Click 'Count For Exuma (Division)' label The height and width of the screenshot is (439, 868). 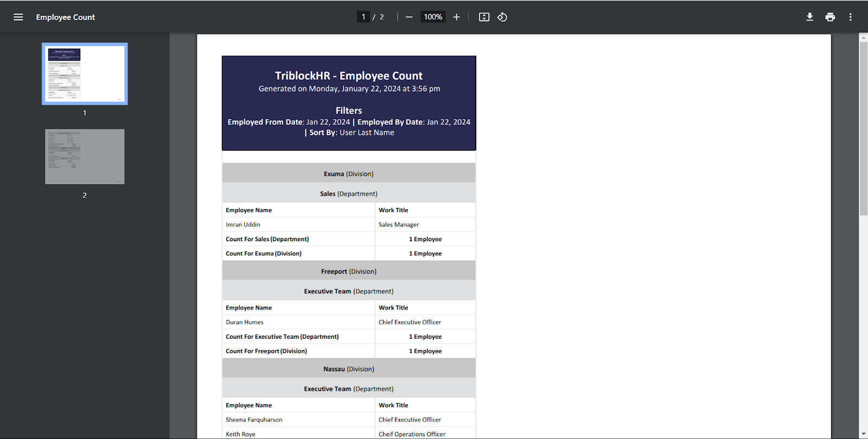click(264, 254)
